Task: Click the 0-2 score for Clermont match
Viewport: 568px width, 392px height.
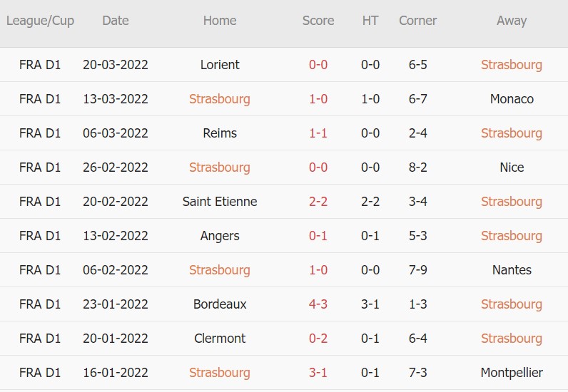Action: tap(318, 339)
